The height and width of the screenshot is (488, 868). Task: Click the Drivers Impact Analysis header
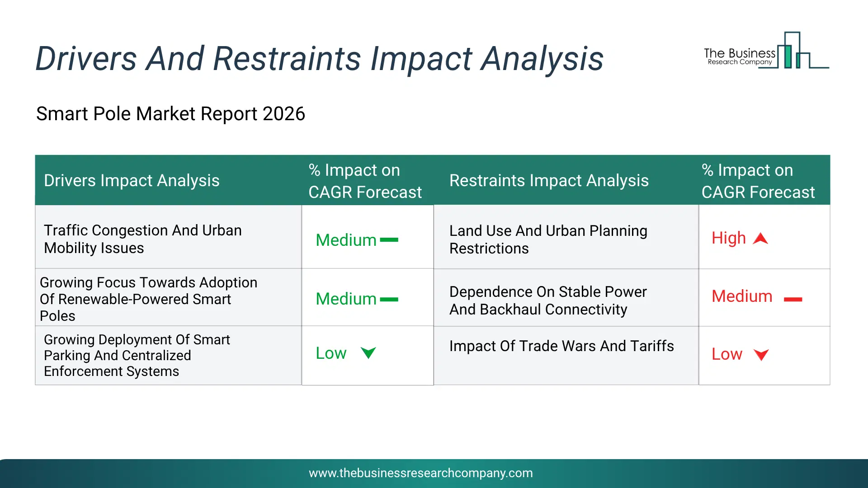pyautogui.click(x=132, y=181)
